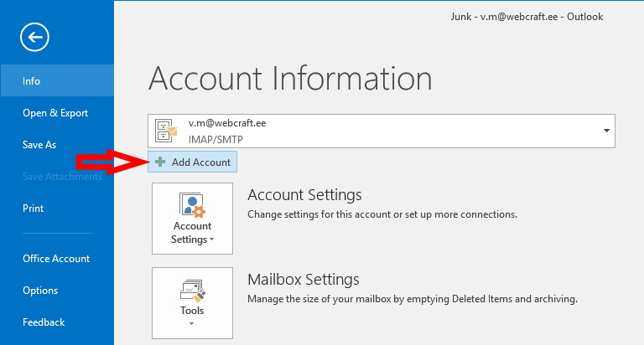Screen dimensions: 644x345
Task: Click the Account Settings person-gear icon
Action: [192, 204]
